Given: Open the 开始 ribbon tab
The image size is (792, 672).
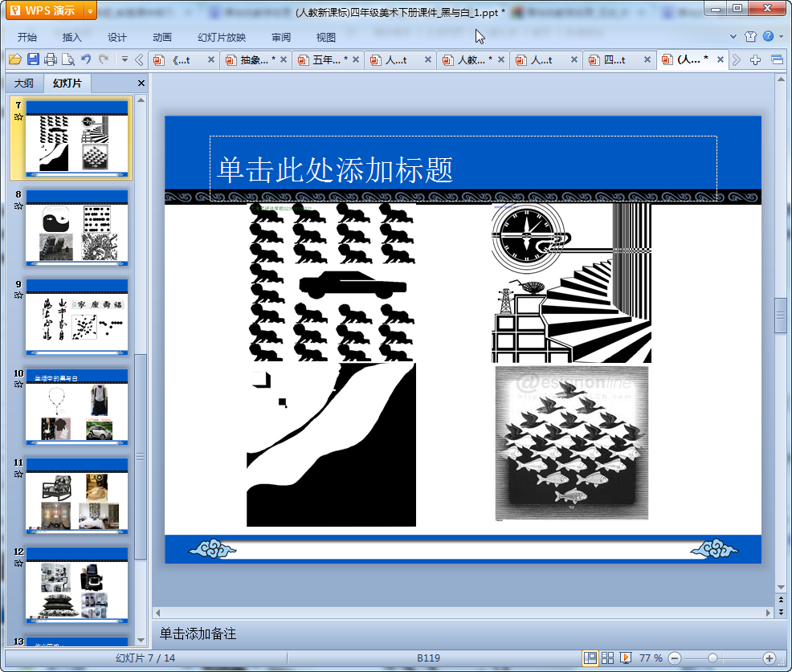Looking at the screenshot, I should [x=27, y=38].
